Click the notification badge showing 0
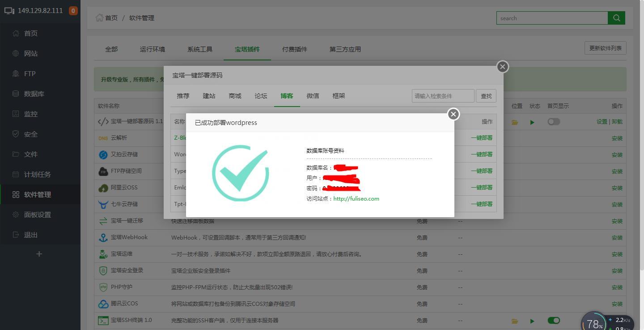Viewport: 644px width, 330px height. tap(73, 10)
